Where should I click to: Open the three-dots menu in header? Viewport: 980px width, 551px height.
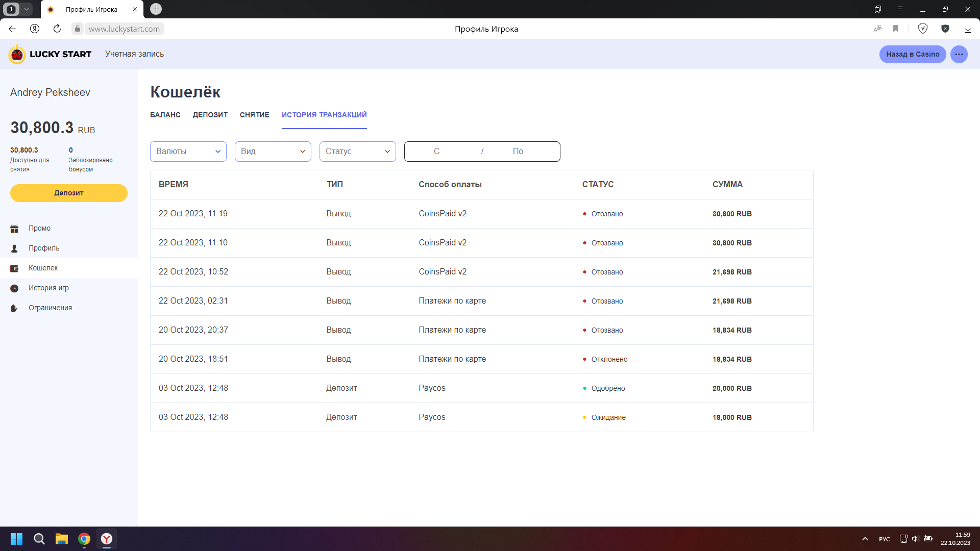pyautogui.click(x=959, y=54)
